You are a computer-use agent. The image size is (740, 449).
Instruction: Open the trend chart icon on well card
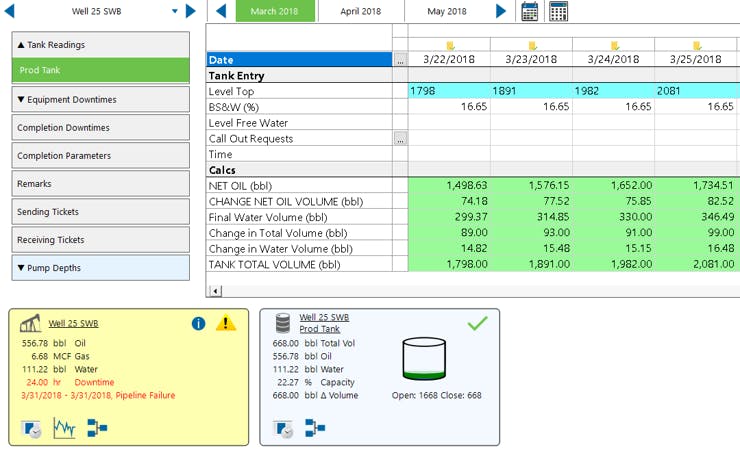(x=64, y=428)
